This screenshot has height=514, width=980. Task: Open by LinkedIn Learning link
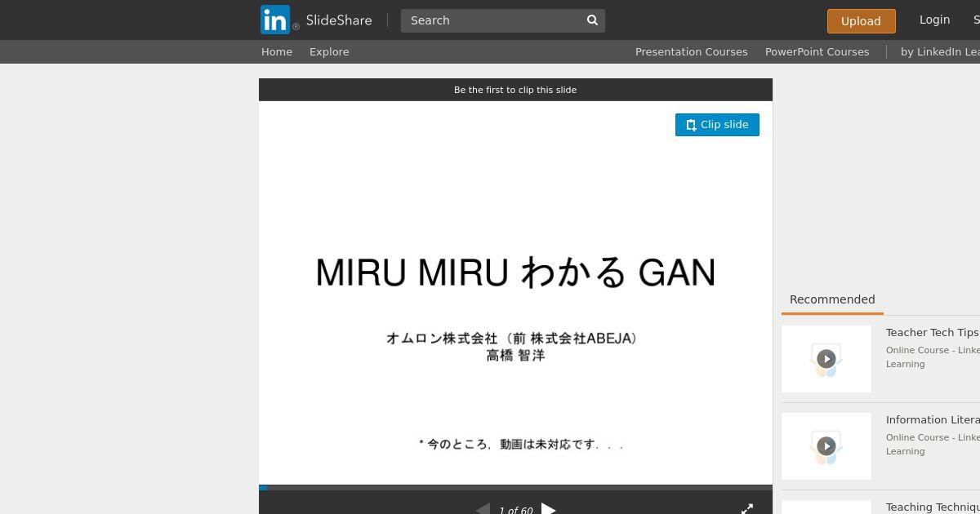[x=940, y=51]
